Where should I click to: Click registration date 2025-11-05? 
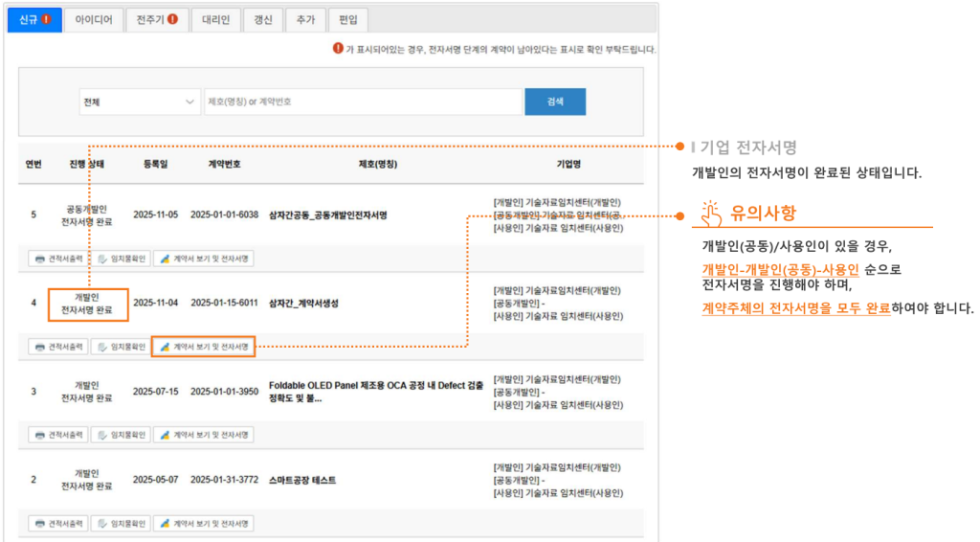[x=156, y=215]
